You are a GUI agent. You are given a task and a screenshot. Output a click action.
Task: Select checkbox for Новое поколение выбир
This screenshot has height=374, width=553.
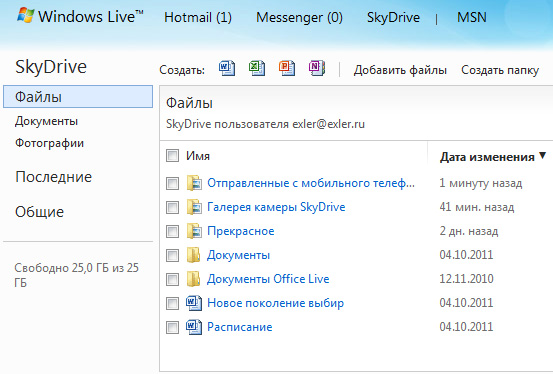pos(172,303)
